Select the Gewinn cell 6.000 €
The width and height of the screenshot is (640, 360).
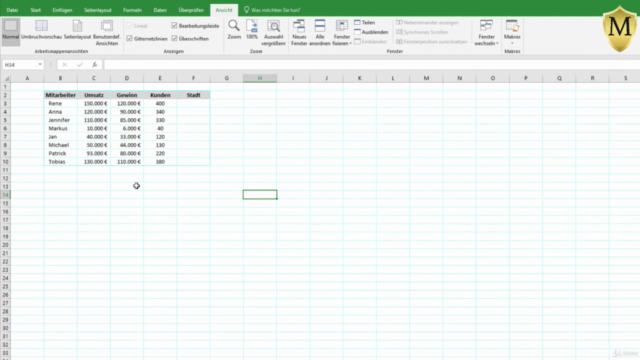127,128
